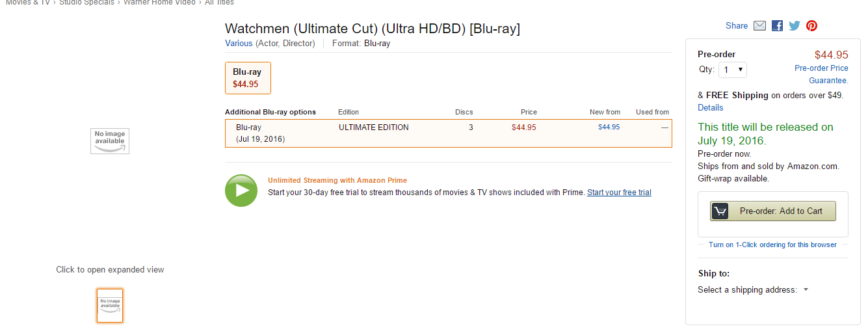Viewport: 868px width, 333px height.
Task: Click Pre-order: Add to Cart button
Action: (773, 211)
